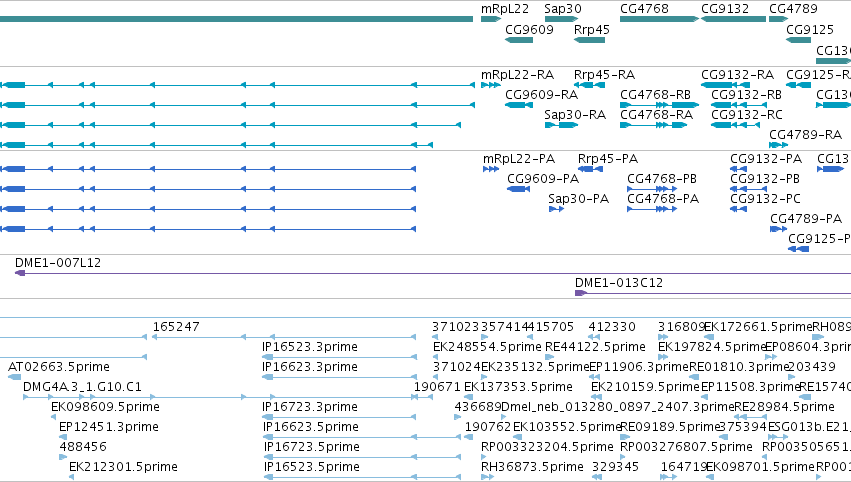Click EST IP16723.3prime
Viewport: 851px width, 482px height.
pyautogui.click(x=310, y=408)
